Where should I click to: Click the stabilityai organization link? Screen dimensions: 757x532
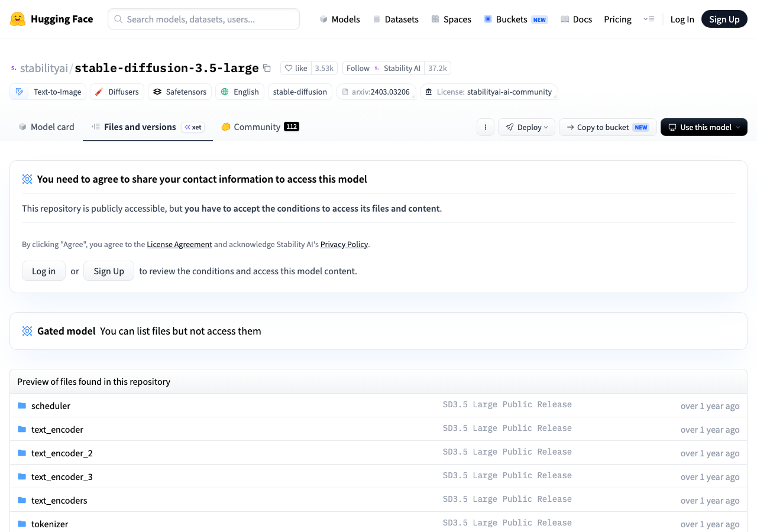click(x=44, y=68)
